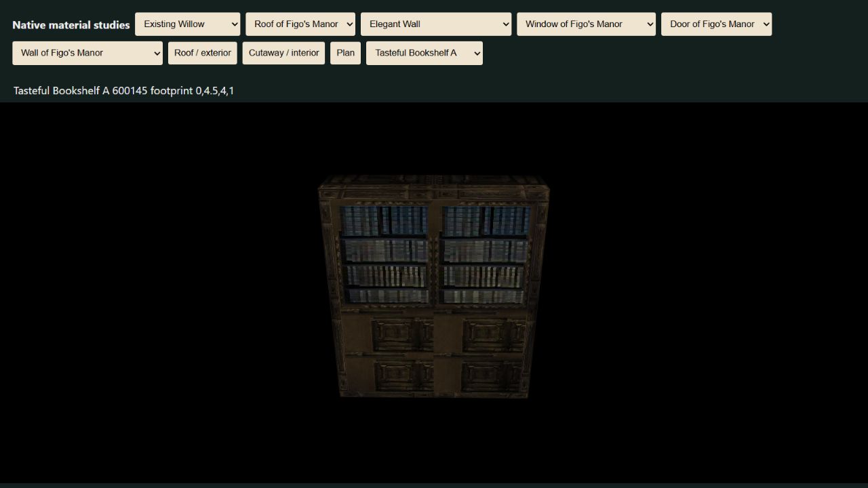Select the Plan view button

point(345,53)
